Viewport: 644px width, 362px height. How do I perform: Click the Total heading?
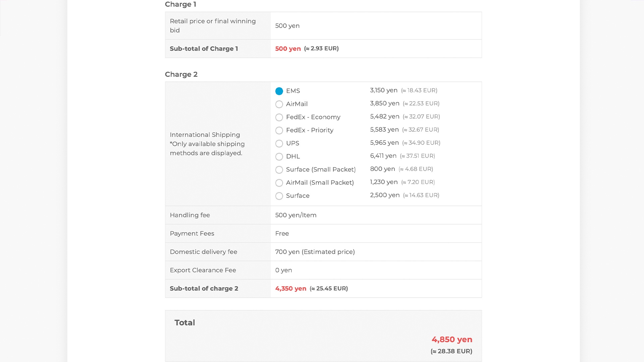pos(184,322)
